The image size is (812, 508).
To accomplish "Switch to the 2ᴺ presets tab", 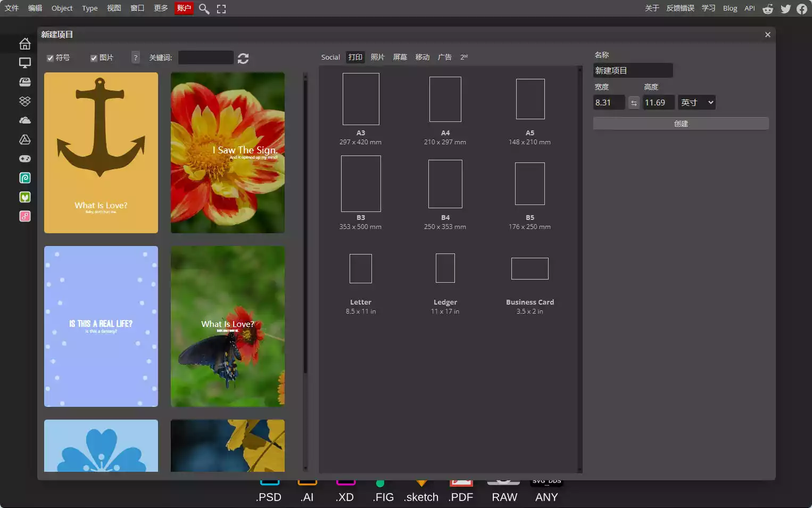I will point(464,57).
